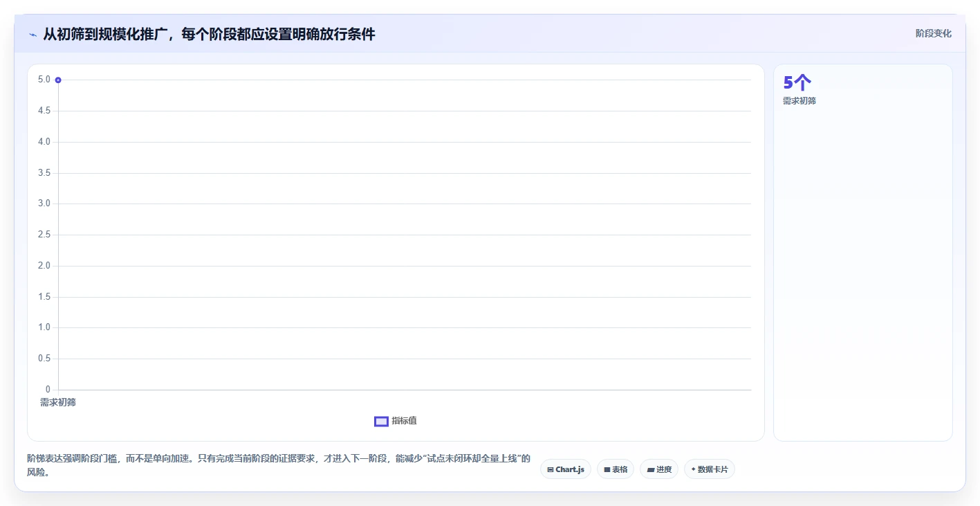Click the y-axis value 1.5
This screenshot has height=506, width=980.
pyautogui.click(x=44, y=297)
